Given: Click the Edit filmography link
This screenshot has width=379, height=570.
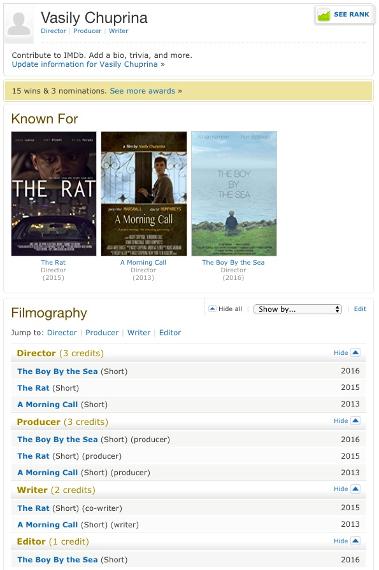Looking at the screenshot, I should 360,309.
